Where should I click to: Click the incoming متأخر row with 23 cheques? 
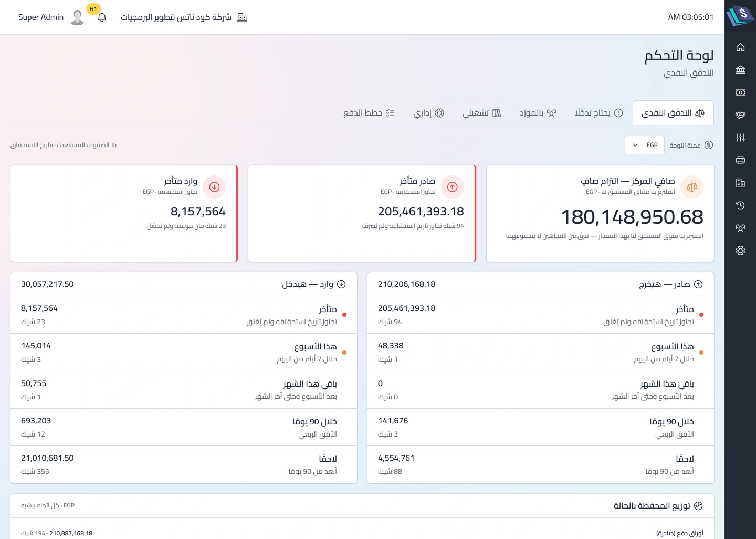(x=184, y=315)
